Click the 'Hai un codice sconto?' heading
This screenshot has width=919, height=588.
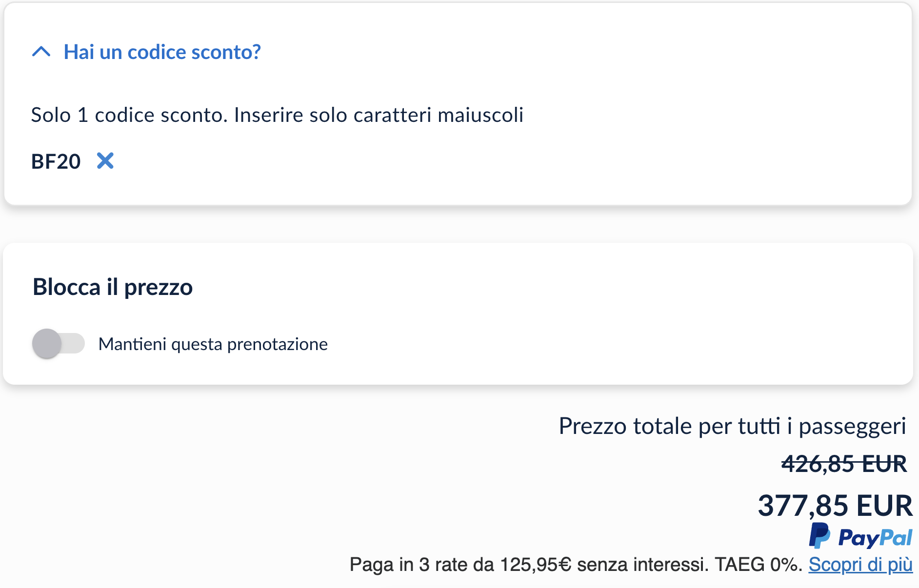162,52
